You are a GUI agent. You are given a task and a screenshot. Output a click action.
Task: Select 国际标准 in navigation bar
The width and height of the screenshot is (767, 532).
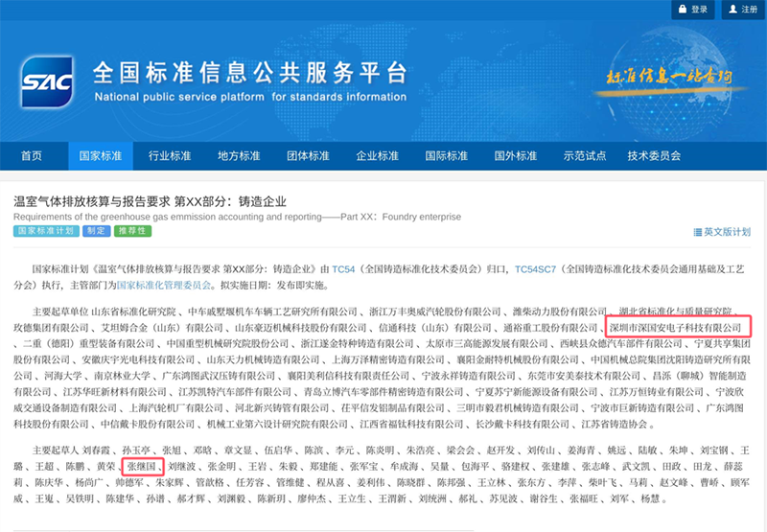coord(446,156)
